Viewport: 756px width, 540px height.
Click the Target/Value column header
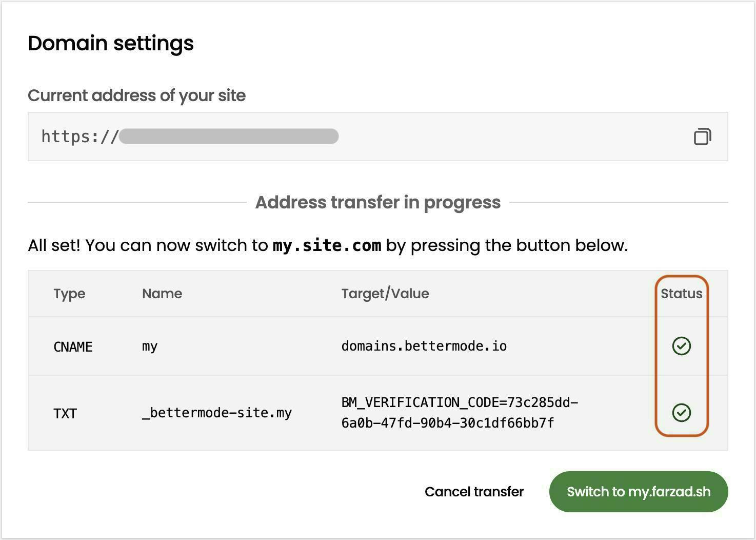point(385,294)
